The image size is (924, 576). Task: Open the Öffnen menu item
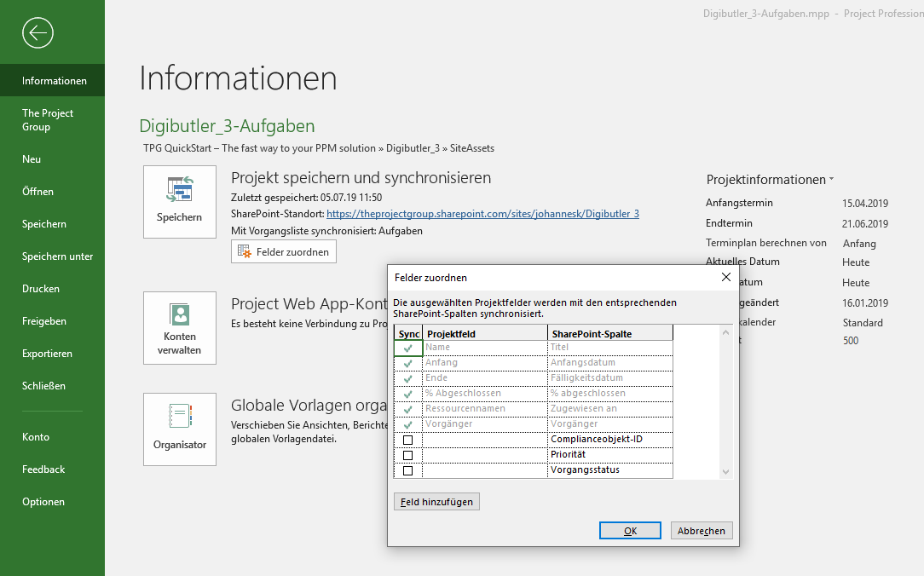(x=38, y=192)
